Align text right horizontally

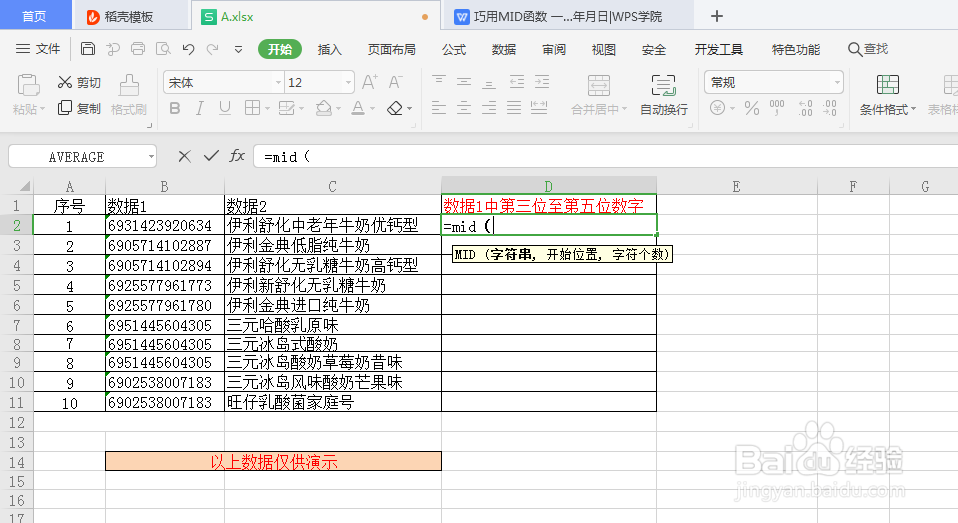click(x=489, y=108)
